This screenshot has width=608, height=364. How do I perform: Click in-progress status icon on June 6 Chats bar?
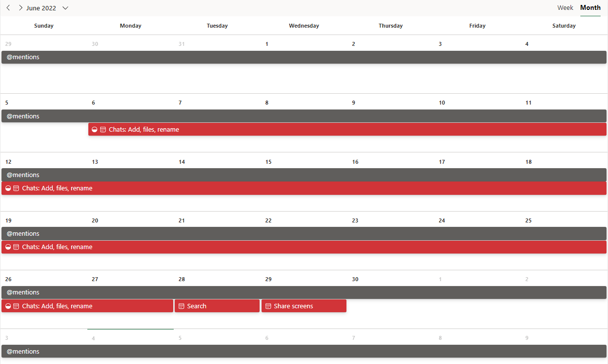tap(95, 130)
